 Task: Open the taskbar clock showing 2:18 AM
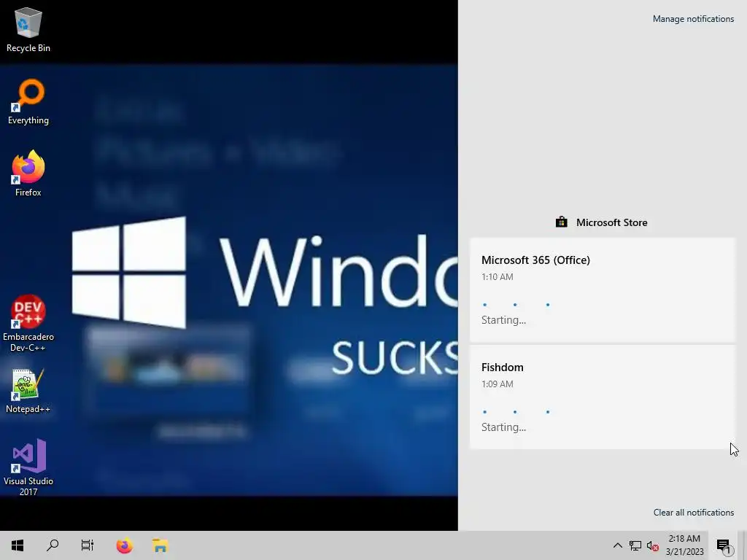(684, 545)
